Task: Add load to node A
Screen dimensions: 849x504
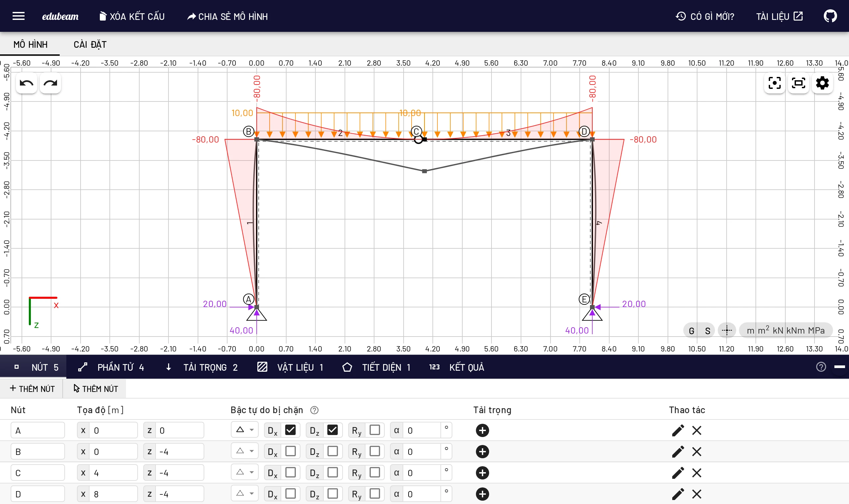Action: (x=482, y=430)
